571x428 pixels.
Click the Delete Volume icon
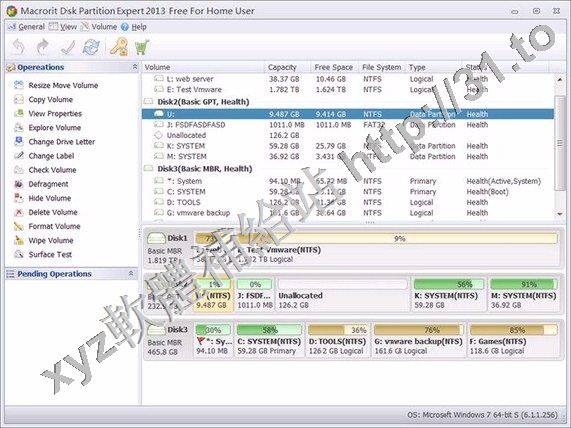pos(19,212)
